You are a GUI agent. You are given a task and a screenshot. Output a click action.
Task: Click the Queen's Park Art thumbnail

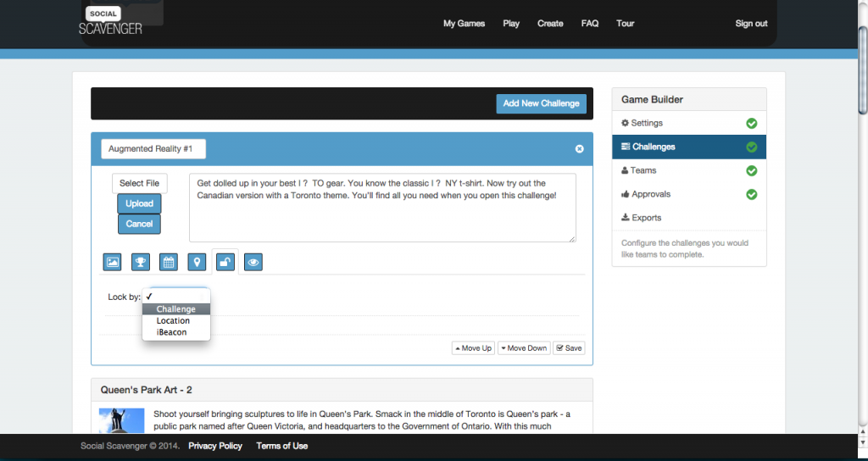(122, 420)
